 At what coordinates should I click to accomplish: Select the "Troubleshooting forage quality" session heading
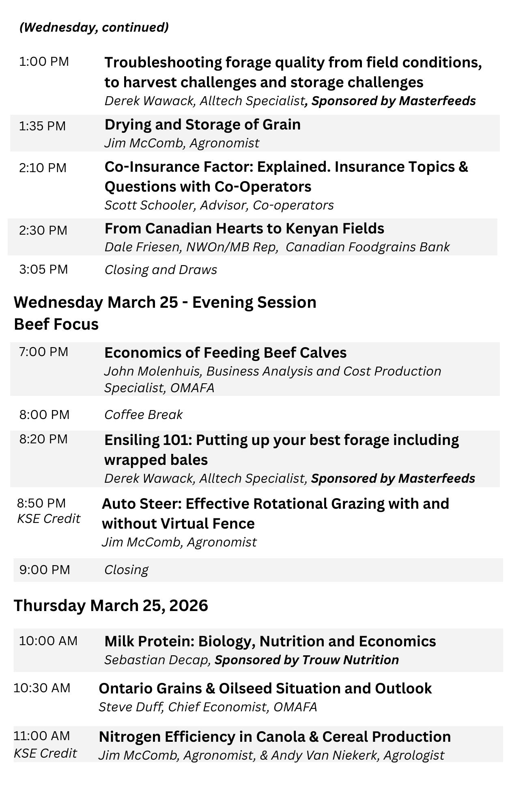[x=293, y=72]
